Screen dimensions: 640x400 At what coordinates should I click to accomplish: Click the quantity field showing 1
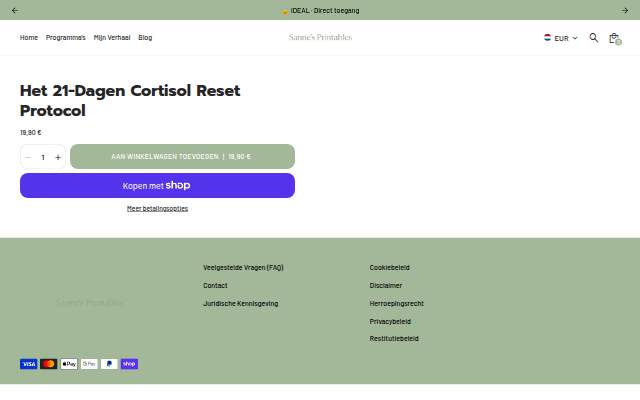(x=43, y=157)
